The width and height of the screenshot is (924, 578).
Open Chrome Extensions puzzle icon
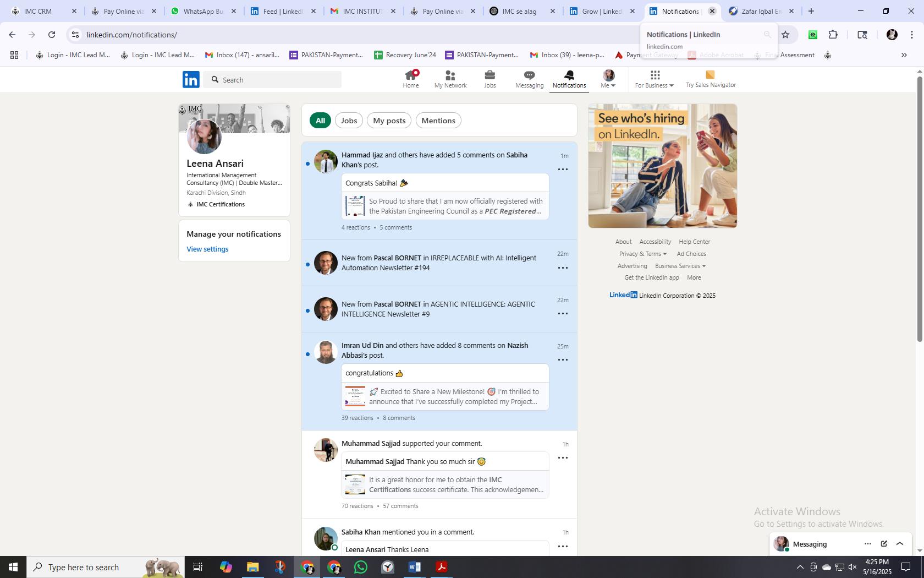(x=833, y=35)
